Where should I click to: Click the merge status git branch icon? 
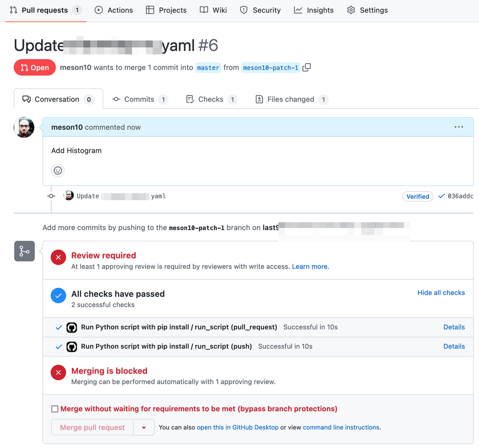[x=24, y=251]
